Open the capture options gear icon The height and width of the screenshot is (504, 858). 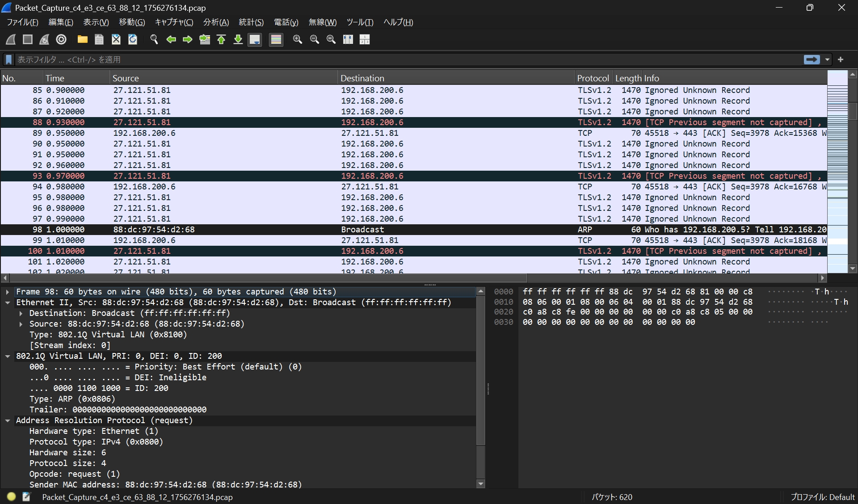pyautogui.click(x=61, y=39)
